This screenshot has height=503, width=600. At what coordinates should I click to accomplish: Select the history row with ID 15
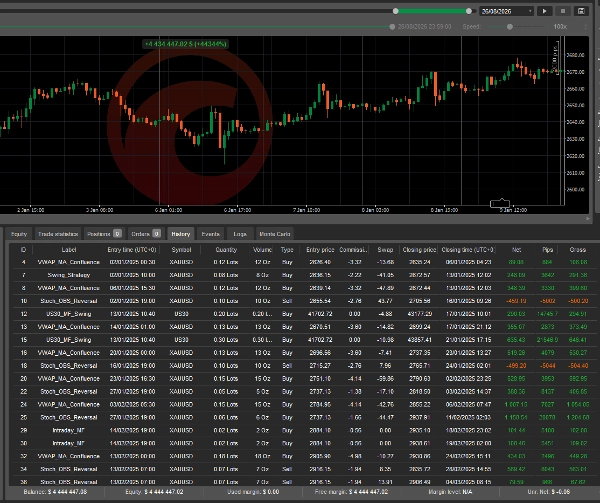305,340
